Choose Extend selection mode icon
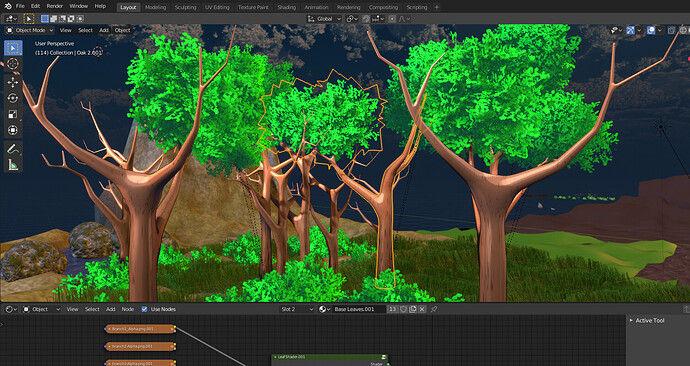 [53, 19]
